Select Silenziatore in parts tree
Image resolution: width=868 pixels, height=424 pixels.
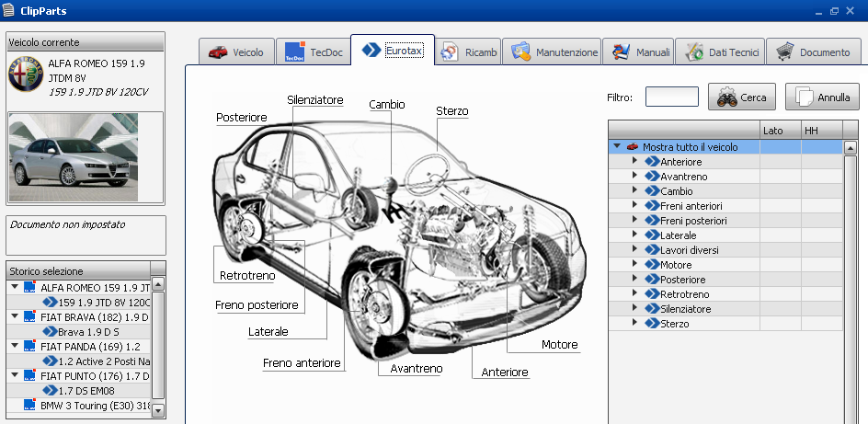click(685, 309)
